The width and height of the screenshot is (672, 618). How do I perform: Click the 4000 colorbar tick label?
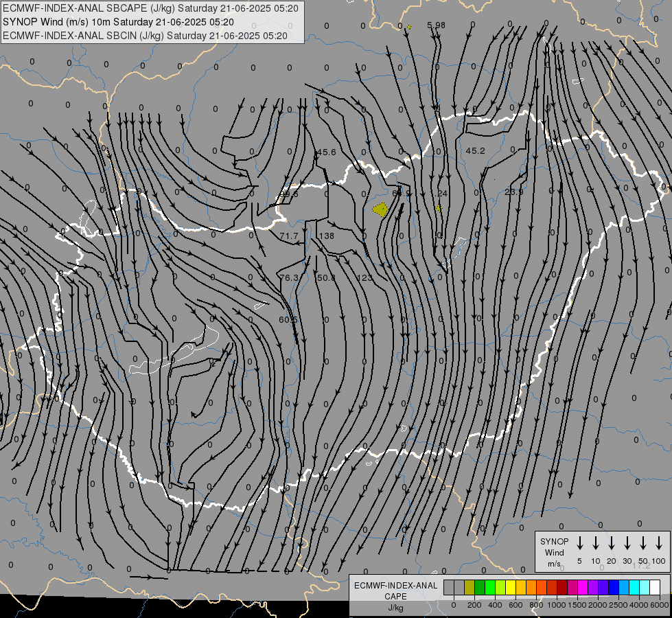(x=638, y=605)
